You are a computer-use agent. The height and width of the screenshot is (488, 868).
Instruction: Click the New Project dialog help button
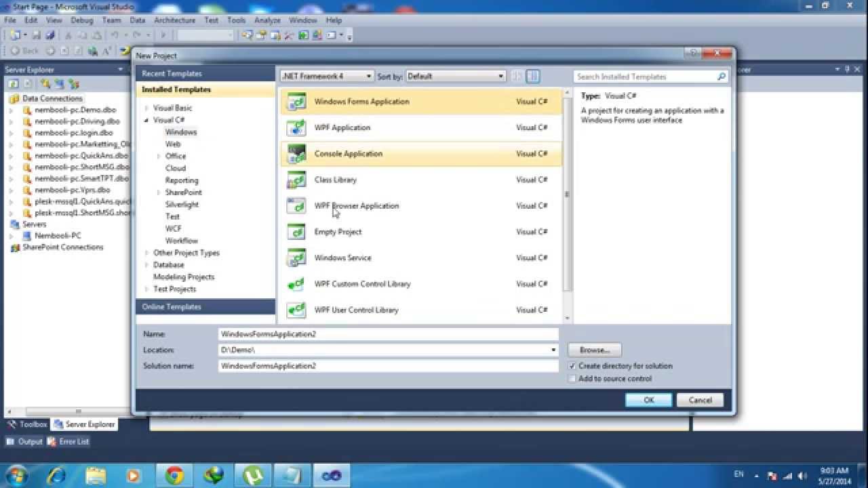click(x=692, y=53)
